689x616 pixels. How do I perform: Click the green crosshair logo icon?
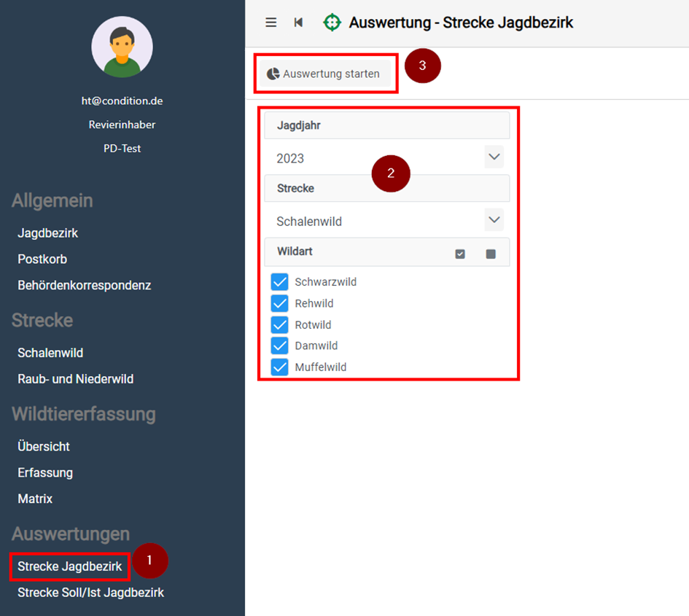click(332, 23)
